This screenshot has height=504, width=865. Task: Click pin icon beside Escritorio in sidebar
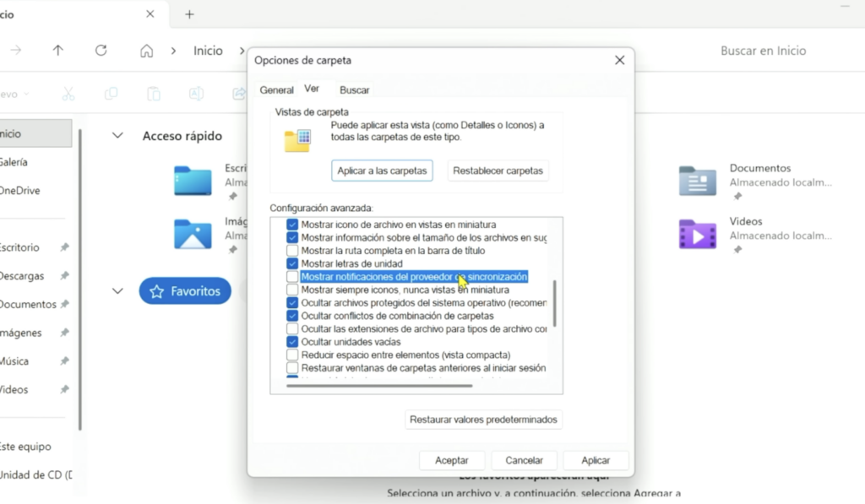64,247
